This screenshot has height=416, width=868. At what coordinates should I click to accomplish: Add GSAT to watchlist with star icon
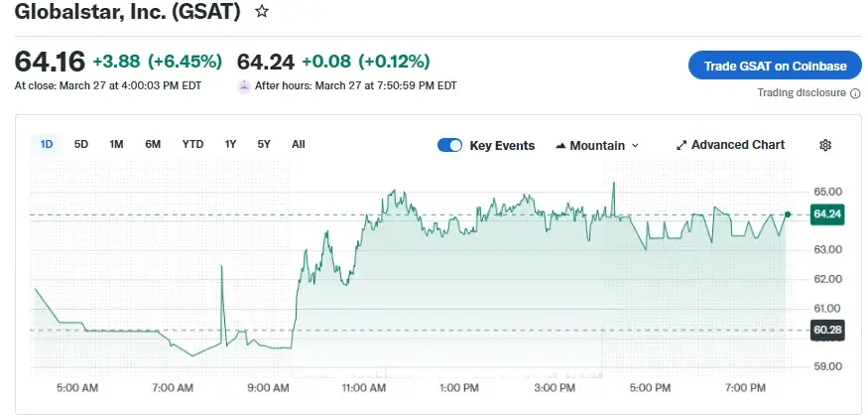pyautogui.click(x=262, y=12)
